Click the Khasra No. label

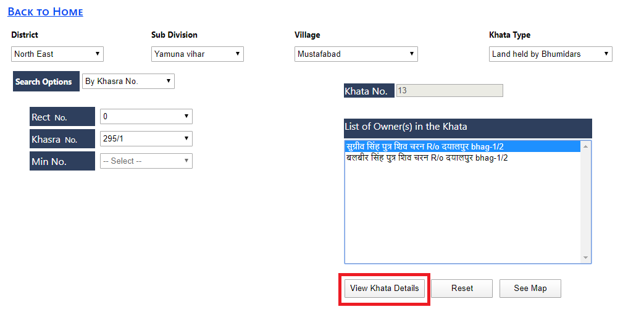tap(62, 139)
